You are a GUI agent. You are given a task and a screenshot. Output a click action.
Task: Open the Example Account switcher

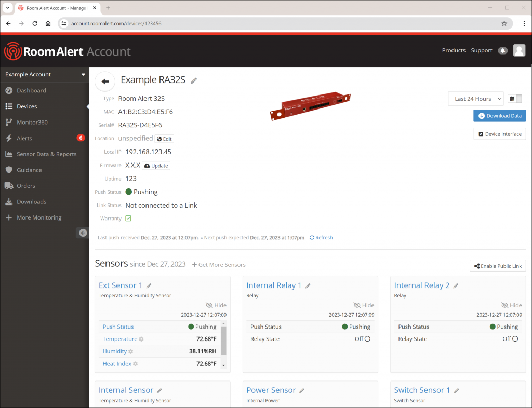tap(45, 74)
